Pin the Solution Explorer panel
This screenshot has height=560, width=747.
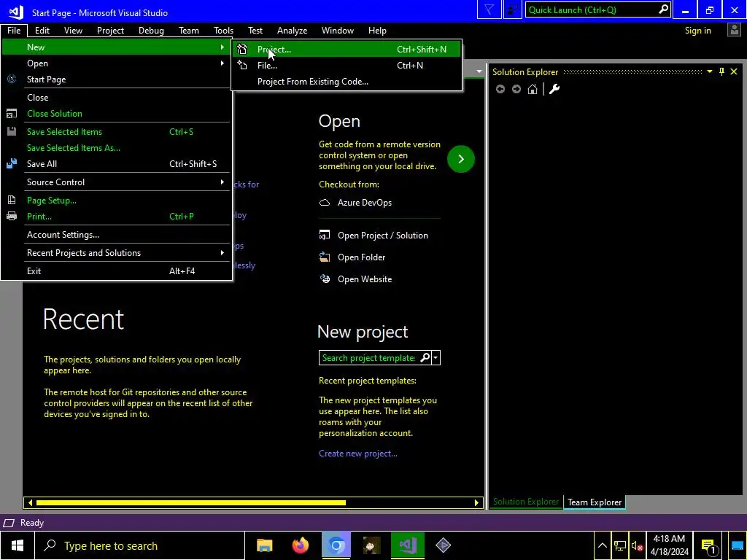tap(721, 71)
